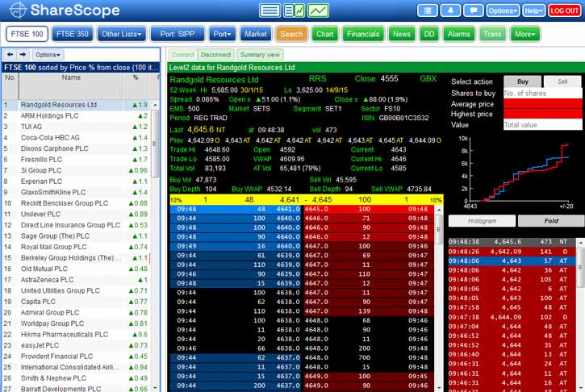The width and height of the screenshot is (585, 392).
Task: Switch to the News tab
Action: (x=401, y=35)
